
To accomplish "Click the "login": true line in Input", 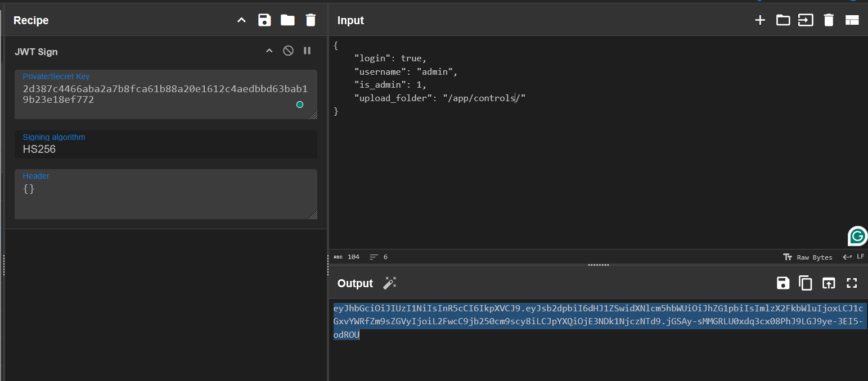I will pyautogui.click(x=390, y=58).
